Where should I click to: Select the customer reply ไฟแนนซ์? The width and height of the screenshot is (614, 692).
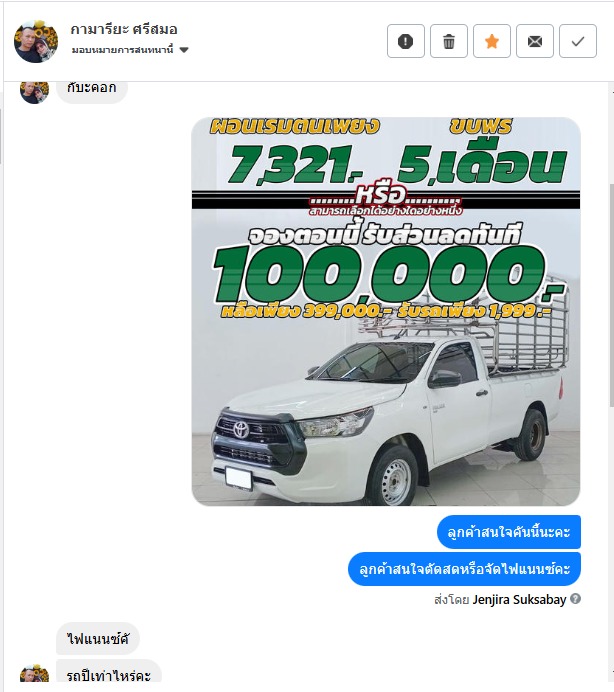click(98, 639)
